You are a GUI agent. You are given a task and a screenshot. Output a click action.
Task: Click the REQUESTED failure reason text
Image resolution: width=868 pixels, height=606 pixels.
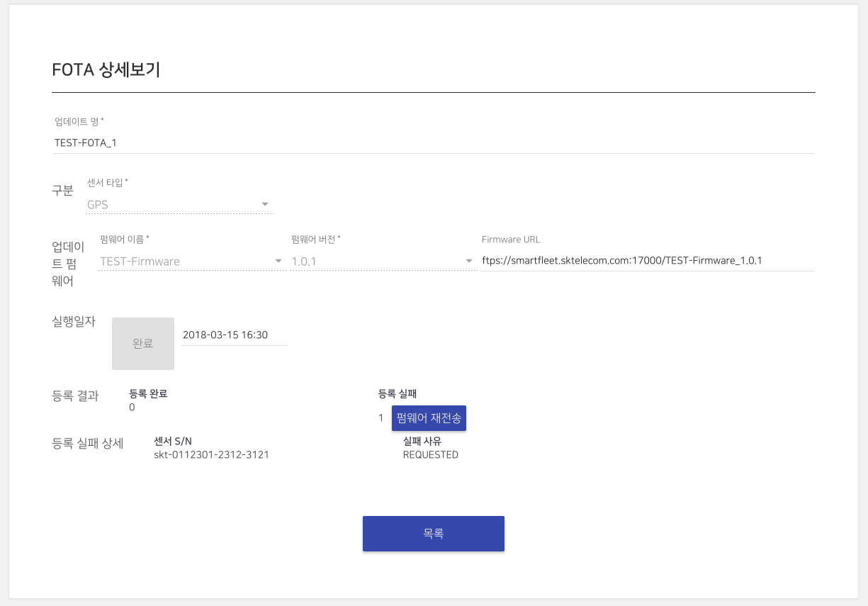tap(431, 455)
